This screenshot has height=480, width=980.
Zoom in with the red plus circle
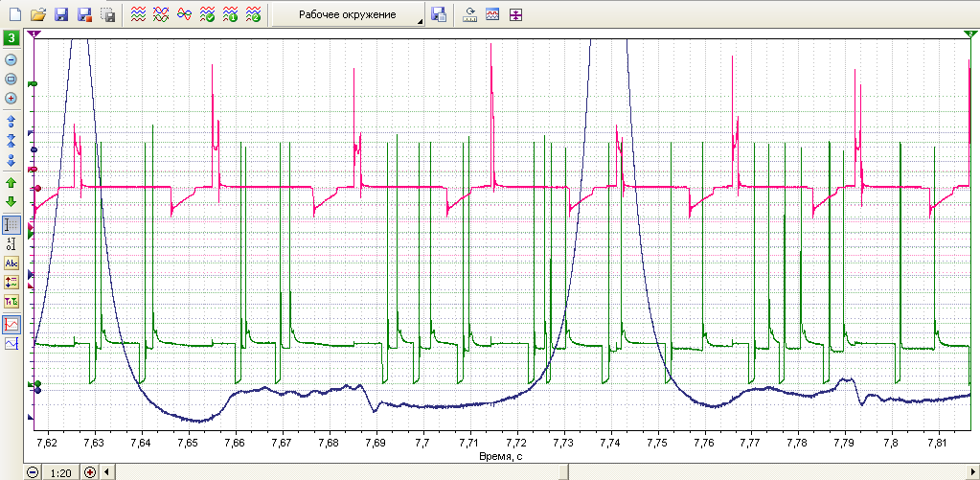click(11, 98)
